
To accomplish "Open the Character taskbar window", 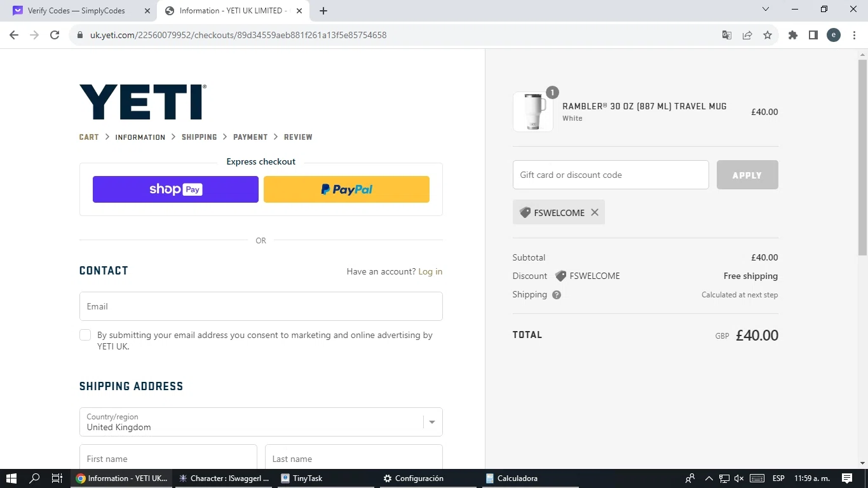I will coord(224,478).
